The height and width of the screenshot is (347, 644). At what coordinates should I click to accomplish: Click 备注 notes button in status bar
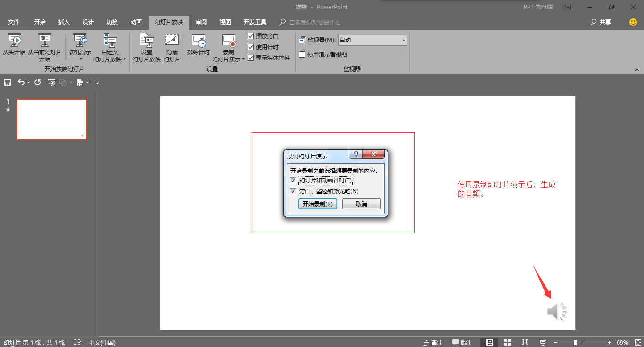[433, 343]
